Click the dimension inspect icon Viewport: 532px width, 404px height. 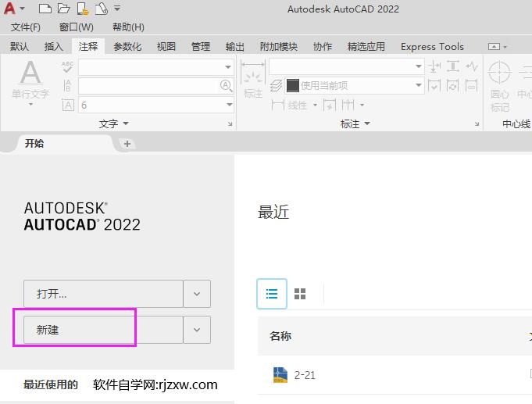tap(434, 85)
